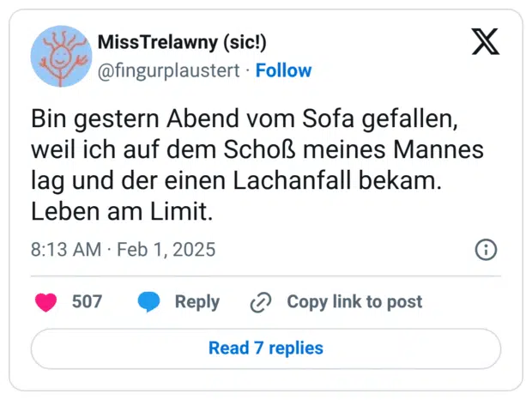Viewport: 532px width, 400px height.
Task: Open Read 7 replies
Action: (x=266, y=348)
